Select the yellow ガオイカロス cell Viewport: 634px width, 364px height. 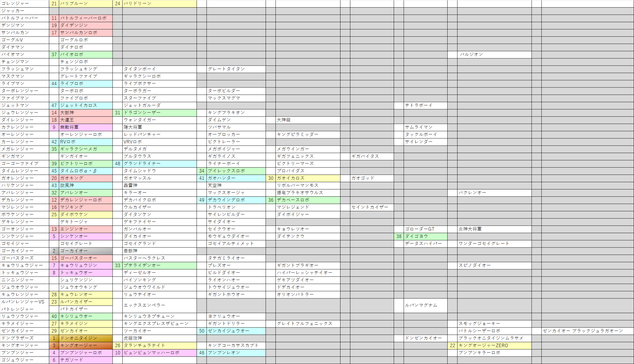[x=307, y=178]
